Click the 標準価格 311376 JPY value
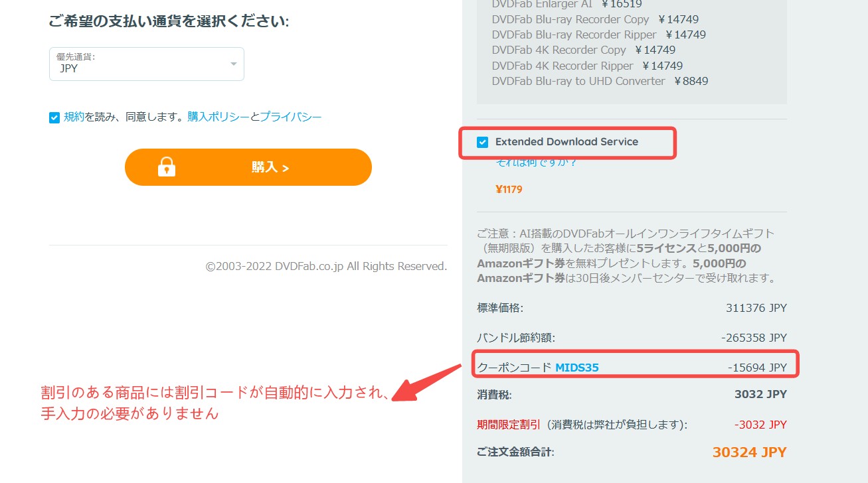The width and height of the screenshot is (868, 483). pos(756,308)
